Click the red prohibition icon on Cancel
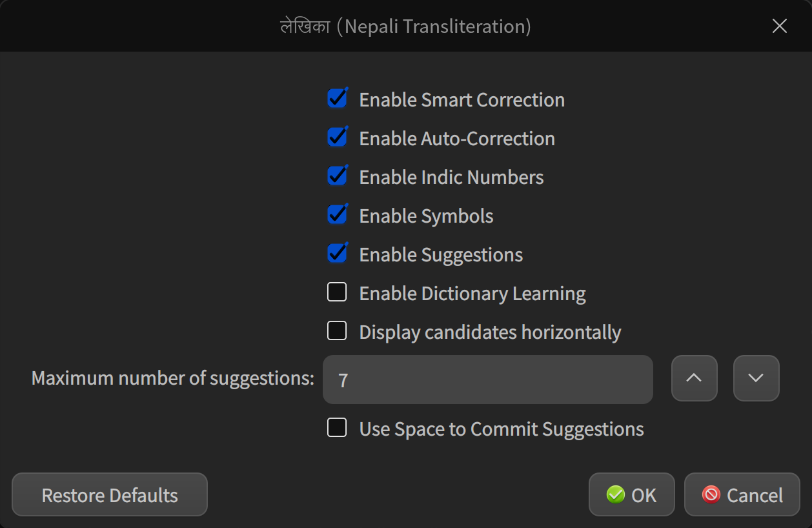 pyautogui.click(x=711, y=494)
